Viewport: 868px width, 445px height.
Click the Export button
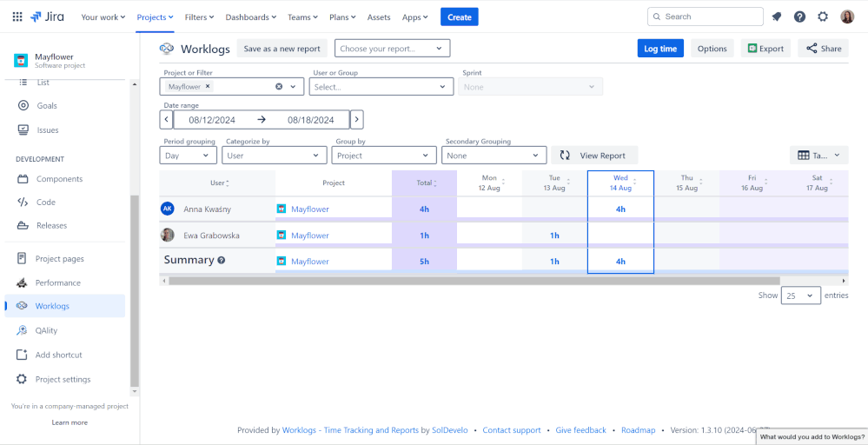(765, 48)
